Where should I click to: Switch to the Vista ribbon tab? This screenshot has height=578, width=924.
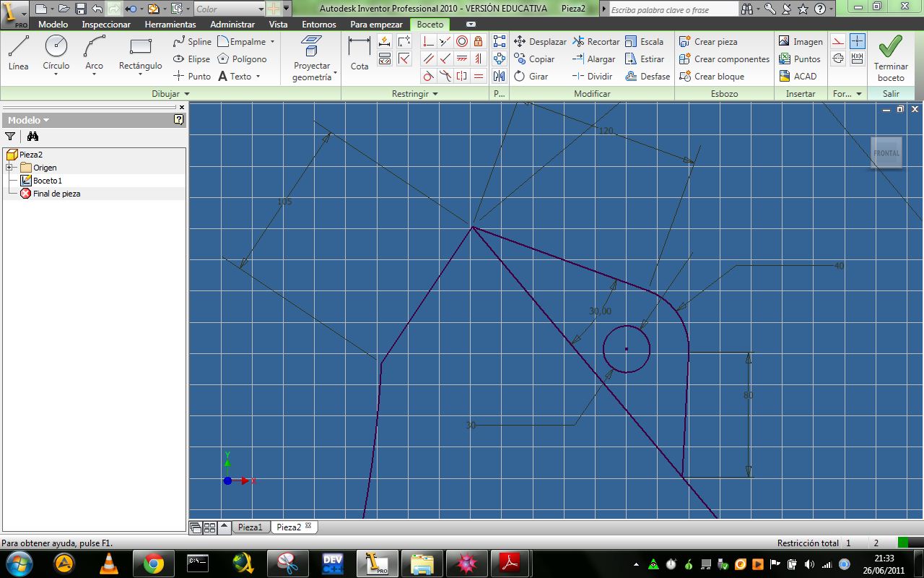coord(278,25)
